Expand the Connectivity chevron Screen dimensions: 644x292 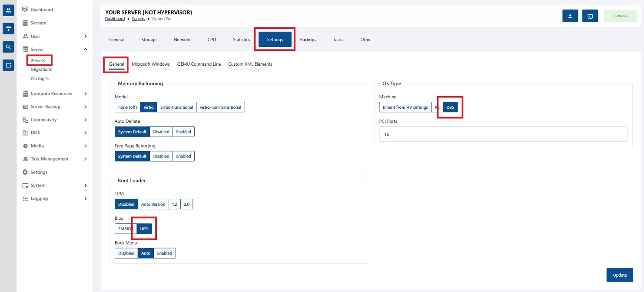(x=86, y=120)
